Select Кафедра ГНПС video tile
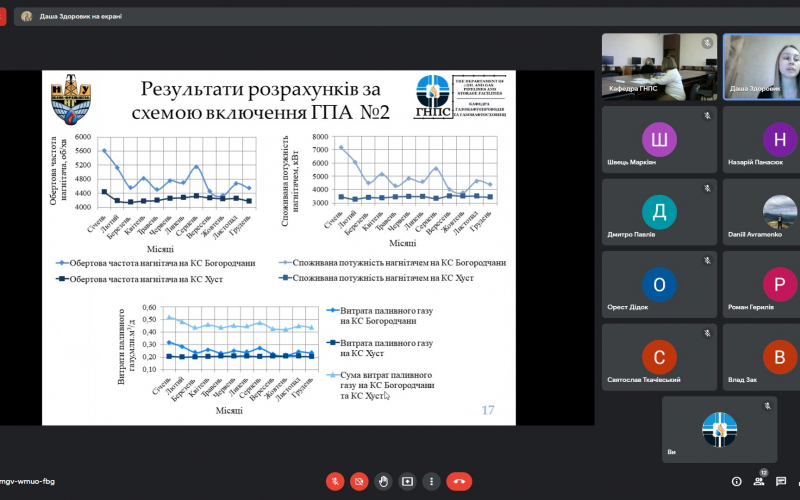Image resolution: width=800 pixels, height=500 pixels. pos(659,66)
